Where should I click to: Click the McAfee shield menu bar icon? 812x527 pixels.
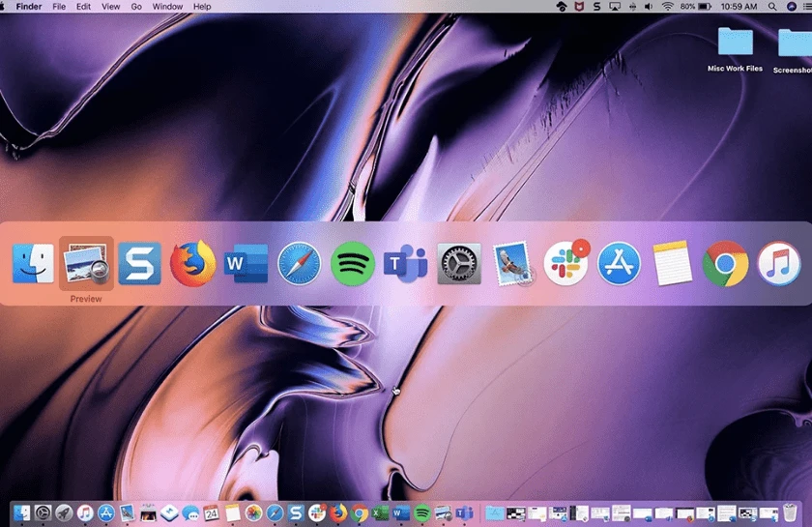579,6
